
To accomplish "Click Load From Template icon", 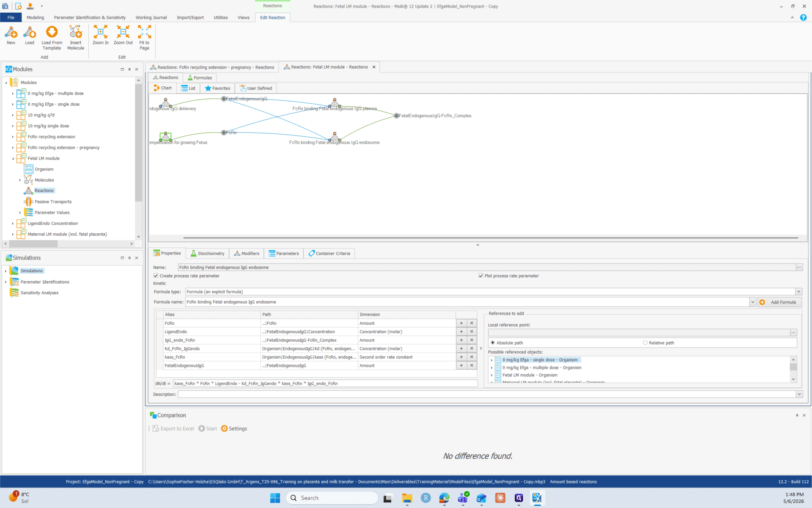I will click(52, 32).
